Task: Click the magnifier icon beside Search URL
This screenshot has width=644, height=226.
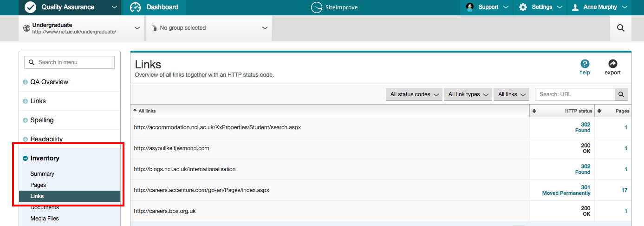Action: click(x=621, y=94)
